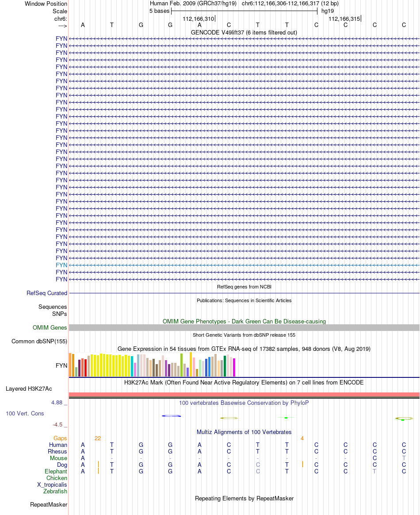Select the Mouse alignment row label

click(58, 458)
